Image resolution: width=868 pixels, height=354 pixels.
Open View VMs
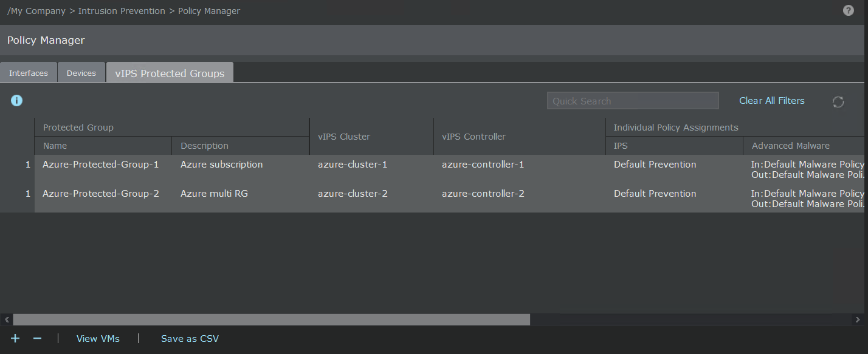[x=98, y=338]
